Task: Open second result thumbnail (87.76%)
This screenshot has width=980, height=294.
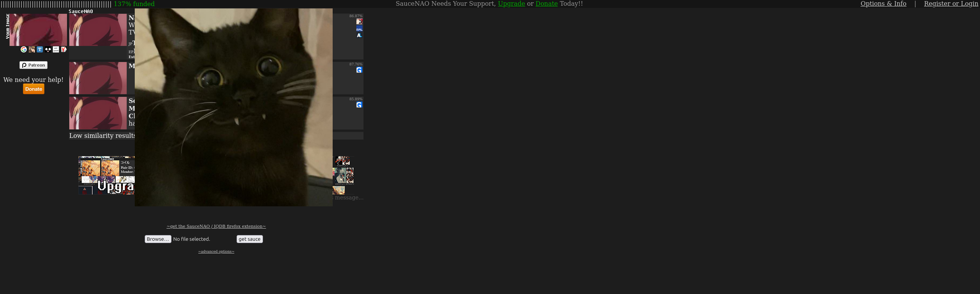Action: coord(98,78)
